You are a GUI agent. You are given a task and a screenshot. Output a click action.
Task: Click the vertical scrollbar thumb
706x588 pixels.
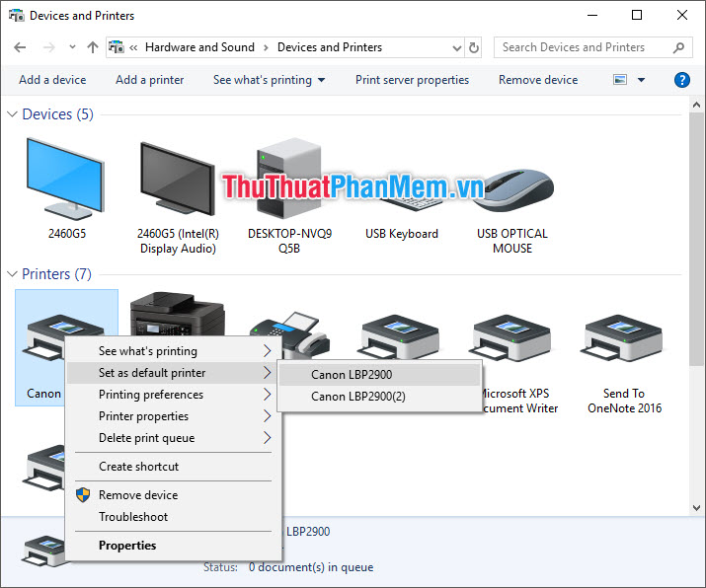pyautogui.click(x=696, y=240)
